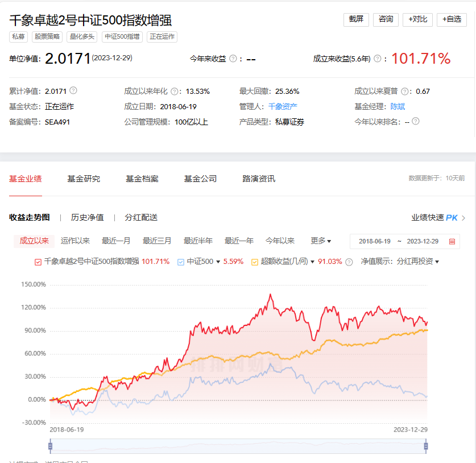Click start date 2018-06-19 in range field
Screen dimensions: 476x463
375,241
